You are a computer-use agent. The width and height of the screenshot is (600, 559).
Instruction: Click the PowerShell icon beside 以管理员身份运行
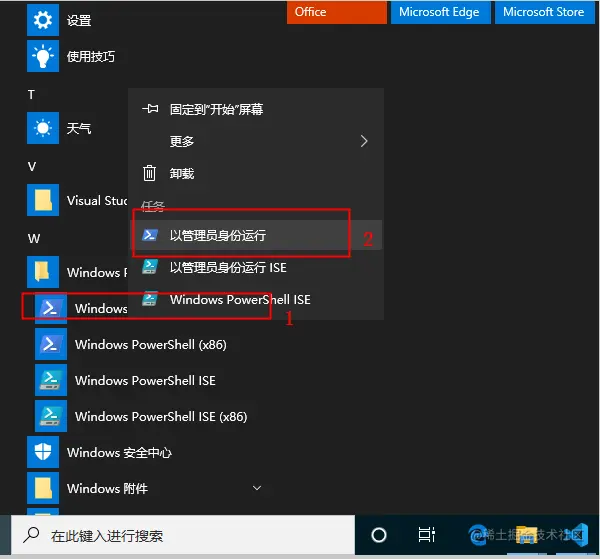[150, 235]
